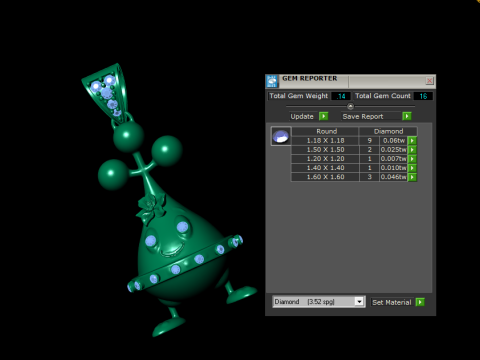Select the 1.50 X 1.50 size cell
Screen dimensions: 480x360
pyautogui.click(x=325, y=150)
